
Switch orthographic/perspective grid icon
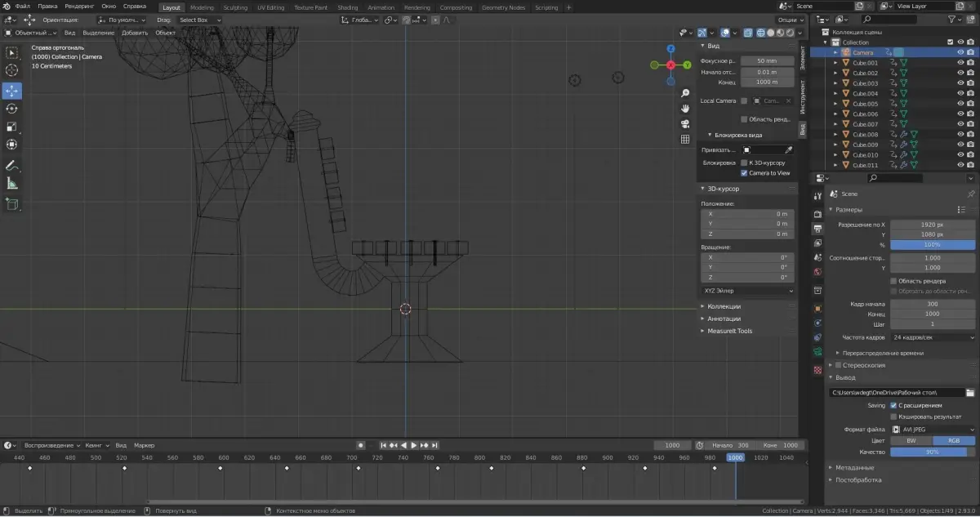[x=685, y=139]
